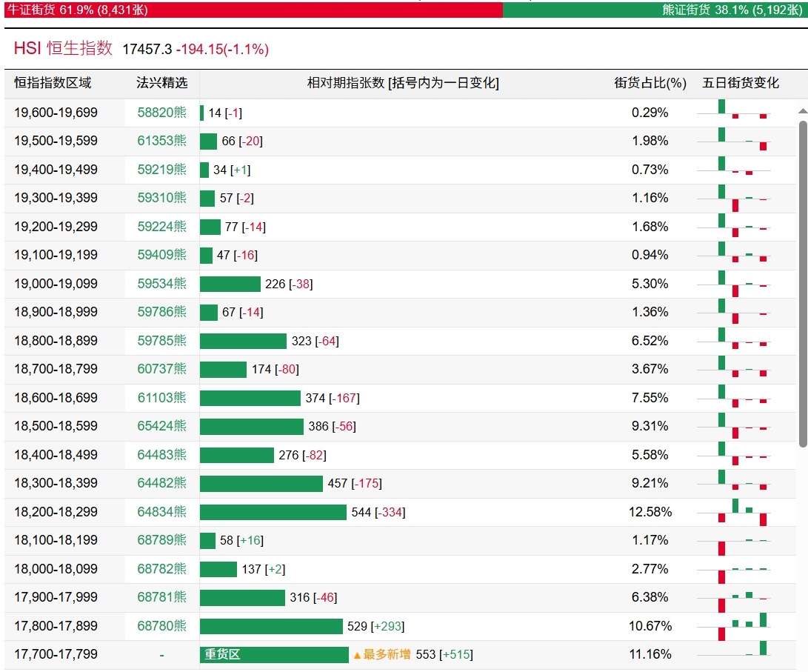808x672 pixels.
Task: Click the 法兴精选 column header
Action: pyautogui.click(x=161, y=83)
